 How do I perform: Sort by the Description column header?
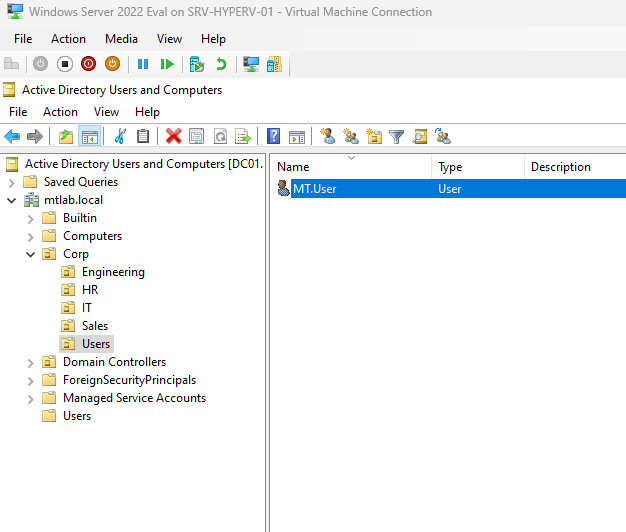[x=575, y=166]
